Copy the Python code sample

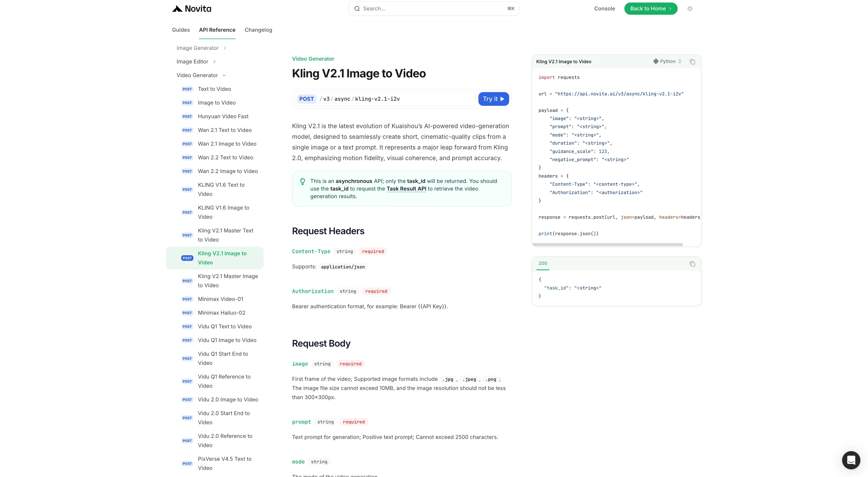click(x=692, y=62)
